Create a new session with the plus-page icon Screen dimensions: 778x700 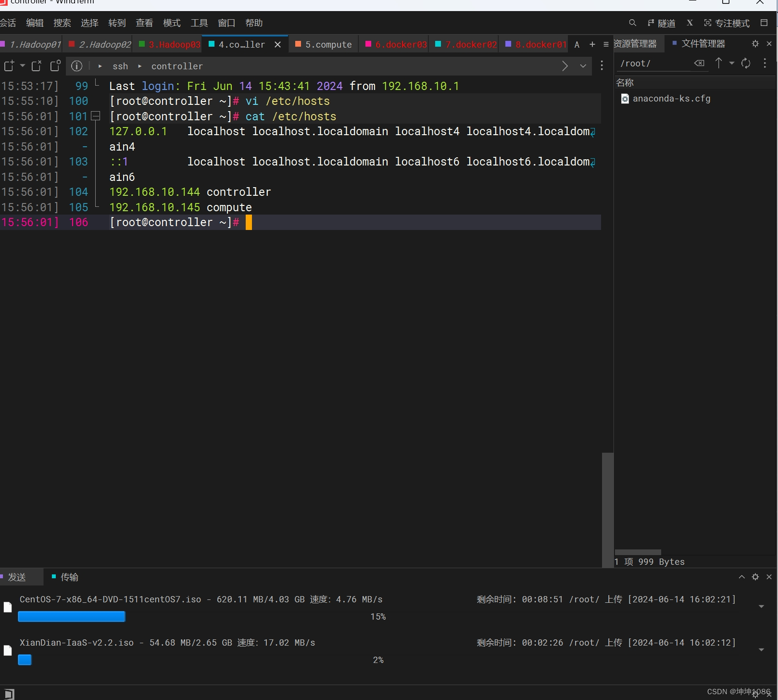coord(9,65)
